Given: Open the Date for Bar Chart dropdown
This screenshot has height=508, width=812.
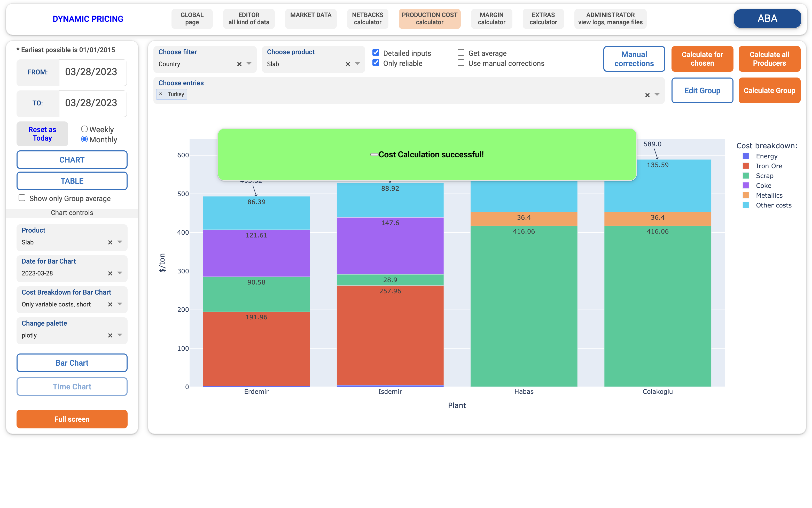Looking at the screenshot, I should 120,273.
